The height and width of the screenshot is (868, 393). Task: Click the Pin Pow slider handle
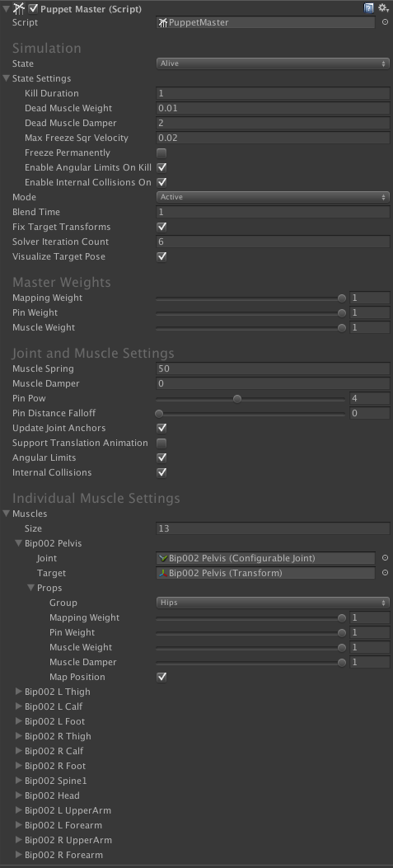(x=237, y=399)
